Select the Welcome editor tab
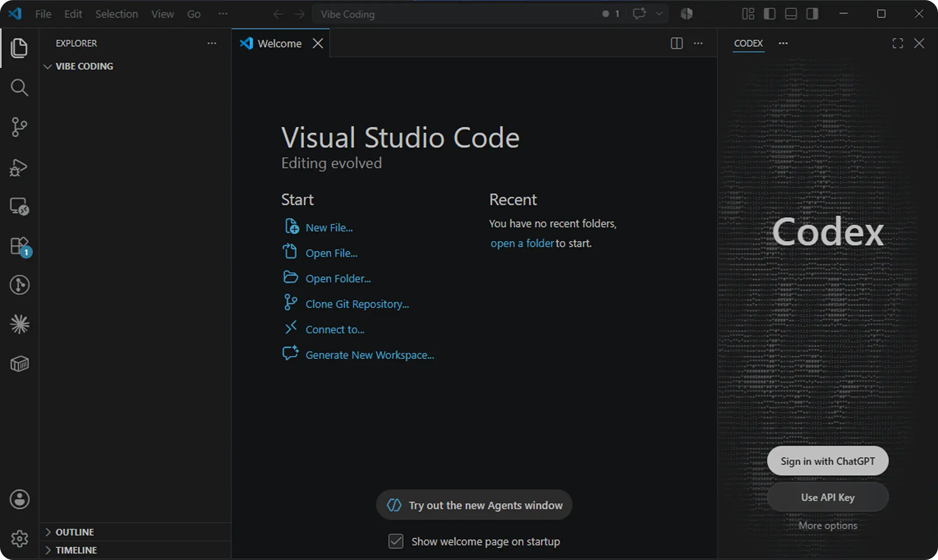The width and height of the screenshot is (938, 560). click(x=280, y=43)
